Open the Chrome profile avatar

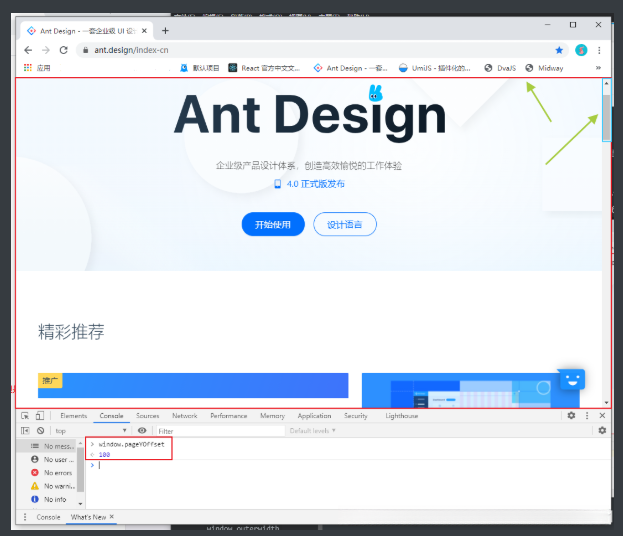coord(581,50)
